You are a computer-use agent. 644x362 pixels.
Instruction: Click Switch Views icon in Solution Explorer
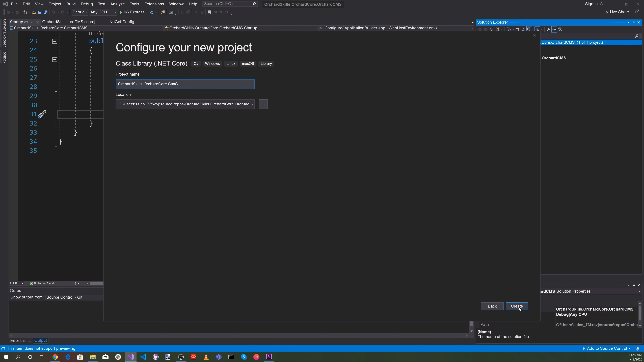pos(497,29)
